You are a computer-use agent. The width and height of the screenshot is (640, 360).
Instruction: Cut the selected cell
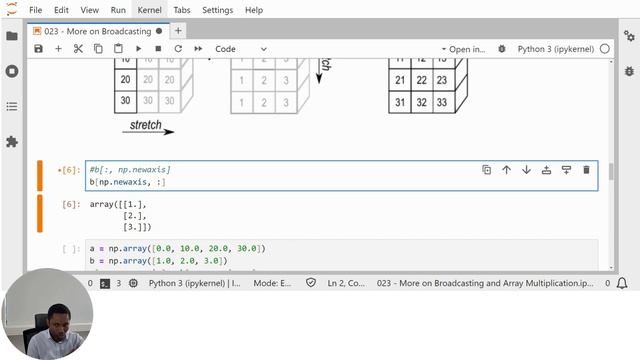click(x=78, y=49)
